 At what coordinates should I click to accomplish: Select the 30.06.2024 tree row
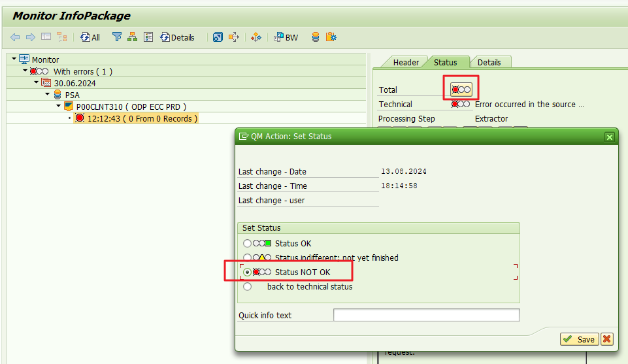(75, 83)
